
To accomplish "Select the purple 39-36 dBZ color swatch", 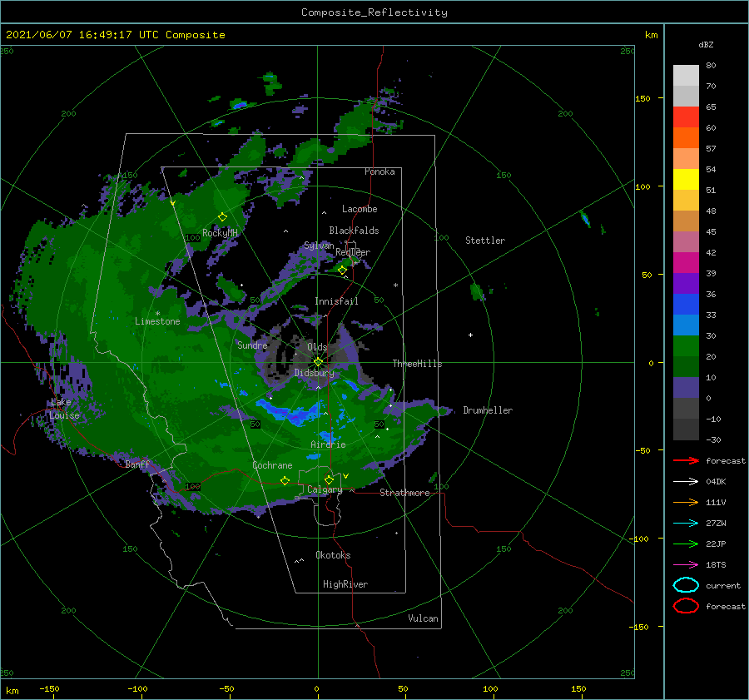I will pyautogui.click(x=686, y=283).
